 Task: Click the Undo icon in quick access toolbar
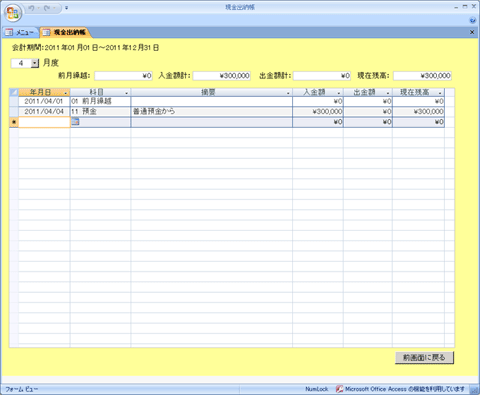pos(31,8)
